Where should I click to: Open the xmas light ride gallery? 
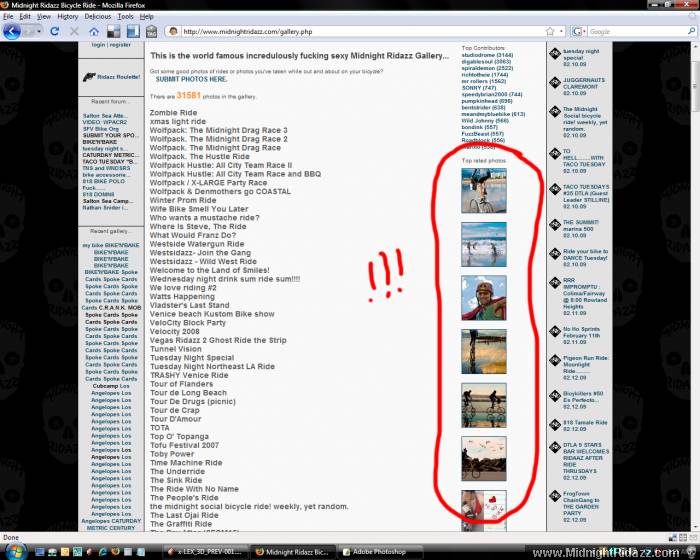coord(178,121)
